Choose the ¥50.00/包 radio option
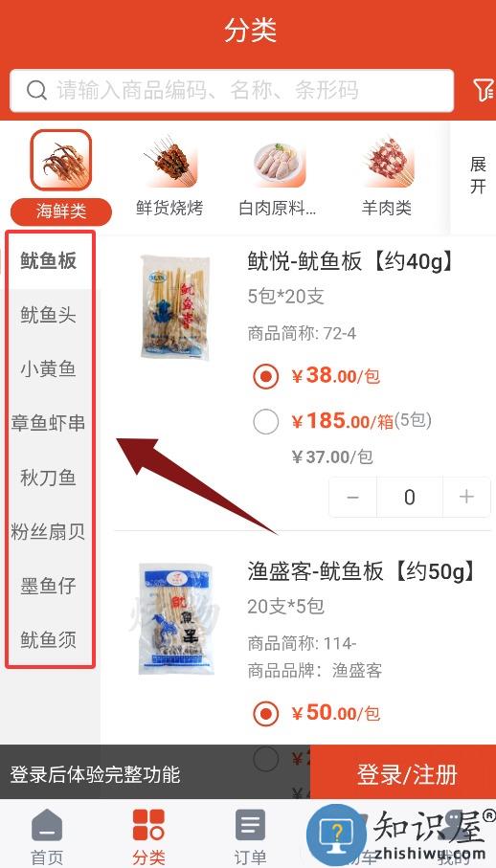The height and width of the screenshot is (868, 496). pyautogui.click(x=266, y=714)
